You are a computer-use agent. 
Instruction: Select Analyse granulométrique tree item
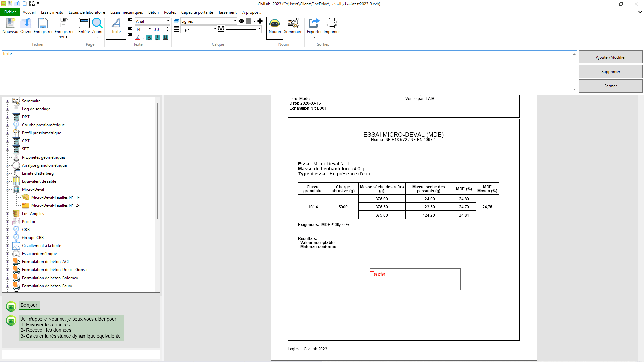coord(44,165)
